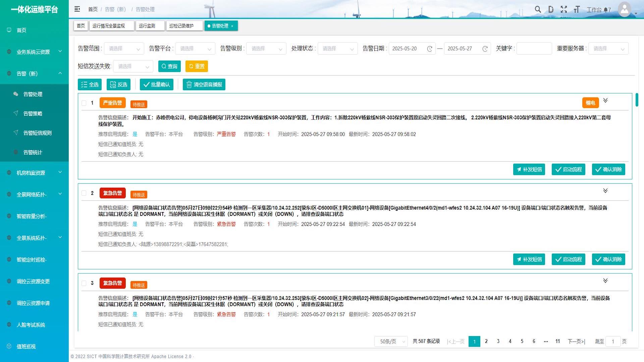Viewport: 644px width, 362px height.
Task: Open the 50条/页 page size dropdown
Action: pos(391,342)
